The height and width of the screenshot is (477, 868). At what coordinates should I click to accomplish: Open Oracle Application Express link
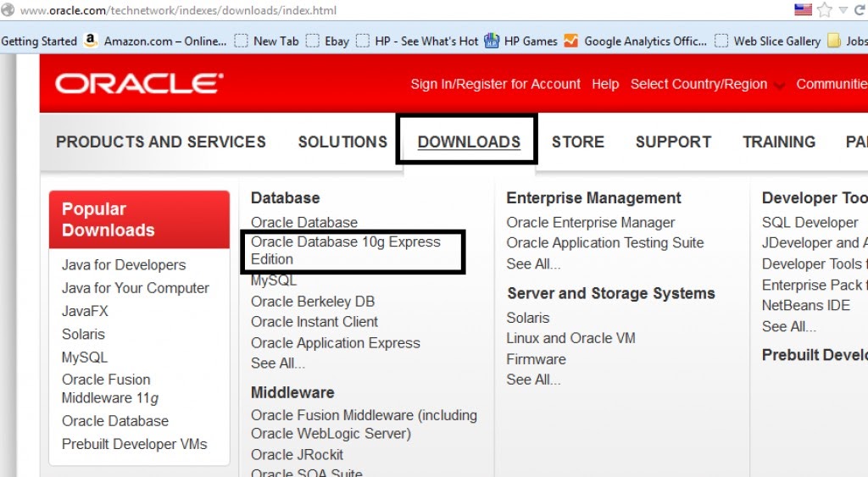click(336, 343)
